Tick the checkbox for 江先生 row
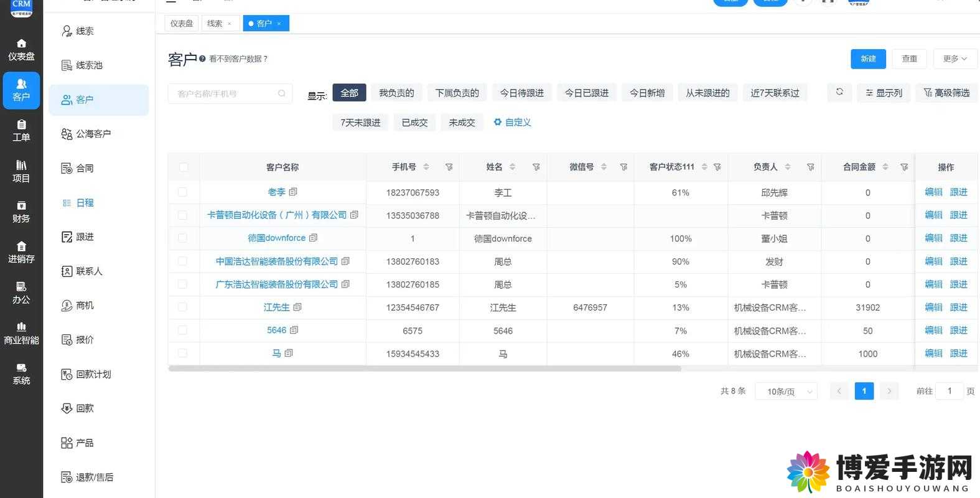 (182, 307)
